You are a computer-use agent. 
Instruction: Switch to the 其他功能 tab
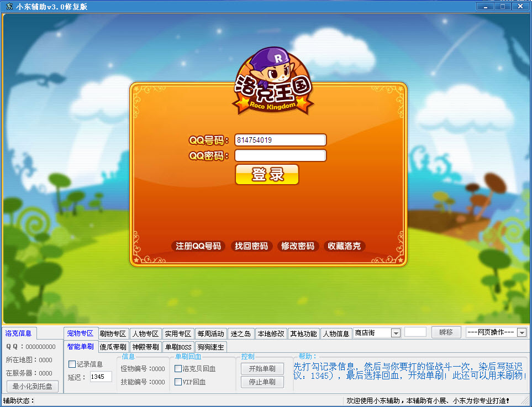(x=303, y=334)
